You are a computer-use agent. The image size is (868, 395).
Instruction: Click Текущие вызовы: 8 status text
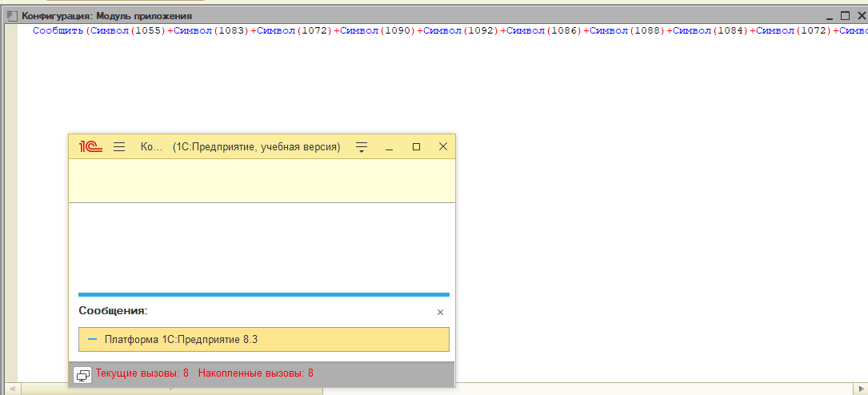tap(142, 373)
